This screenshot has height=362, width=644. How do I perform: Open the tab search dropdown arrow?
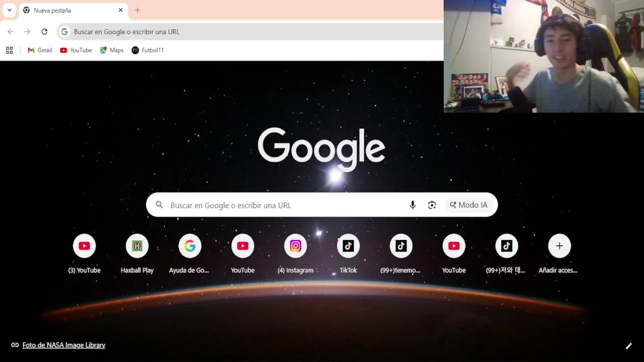[x=9, y=10]
